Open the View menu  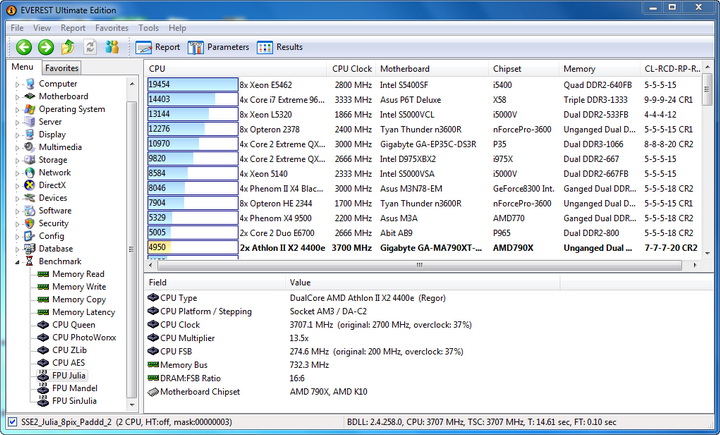tap(42, 28)
